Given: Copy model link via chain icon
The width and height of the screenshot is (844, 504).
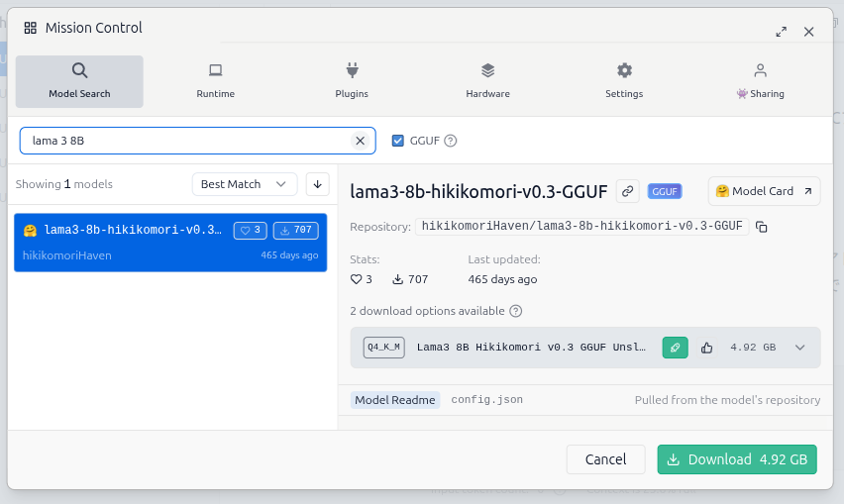Looking at the screenshot, I should pyautogui.click(x=627, y=191).
